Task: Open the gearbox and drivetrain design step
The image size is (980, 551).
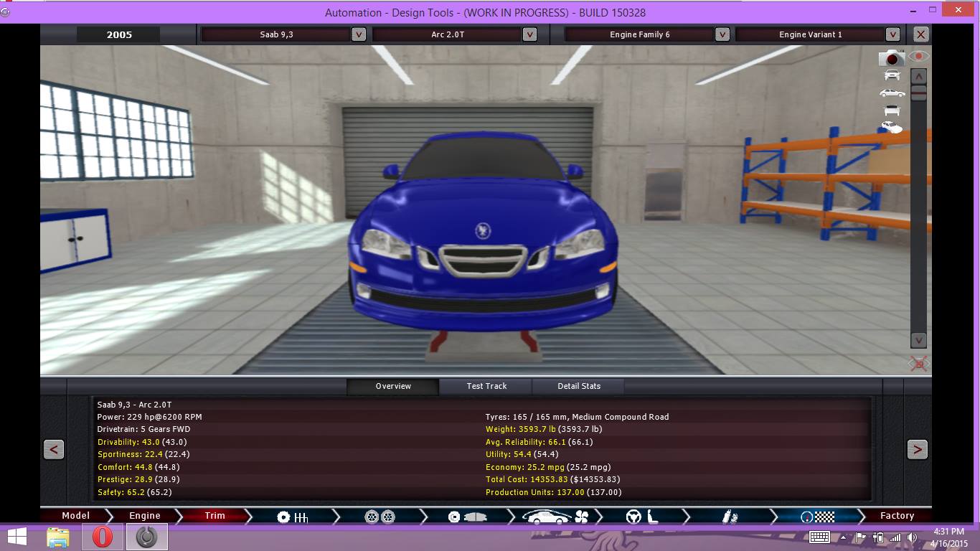Action: 293,516
